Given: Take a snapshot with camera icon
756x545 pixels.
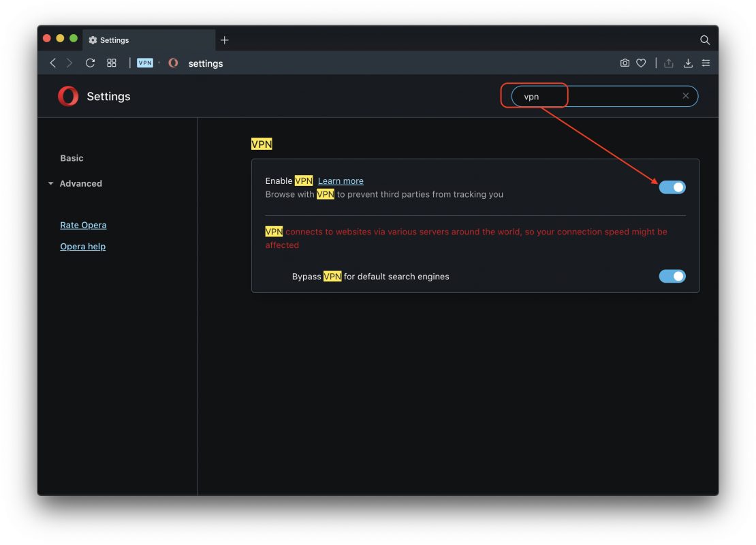Looking at the screenshot, I should (x=625, y=63).
